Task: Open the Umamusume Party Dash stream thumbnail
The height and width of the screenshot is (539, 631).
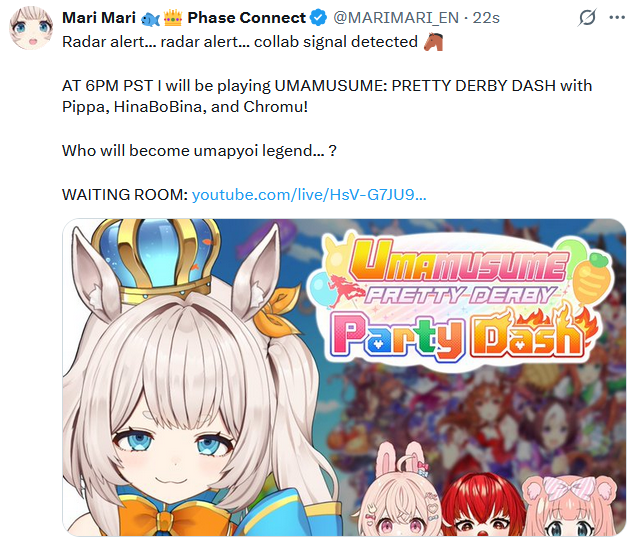Action: pos(344,377)
